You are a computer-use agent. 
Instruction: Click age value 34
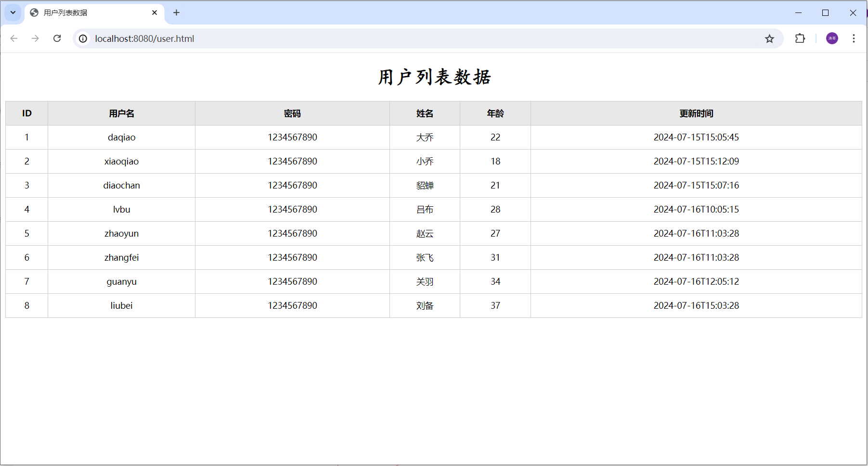[x=495, y=282]
